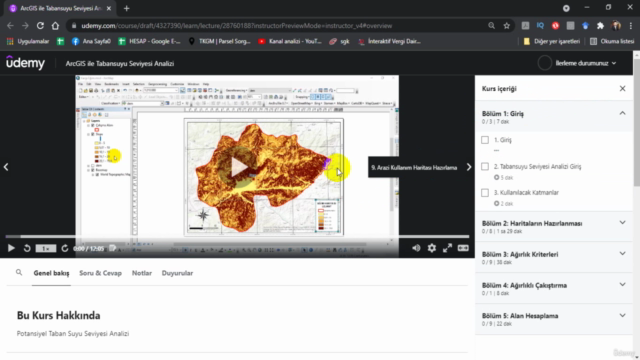The image size is (640, 360).
Task: Open Ana Sayfa0 Facebook bookmark
Action: tap(91, 41)
